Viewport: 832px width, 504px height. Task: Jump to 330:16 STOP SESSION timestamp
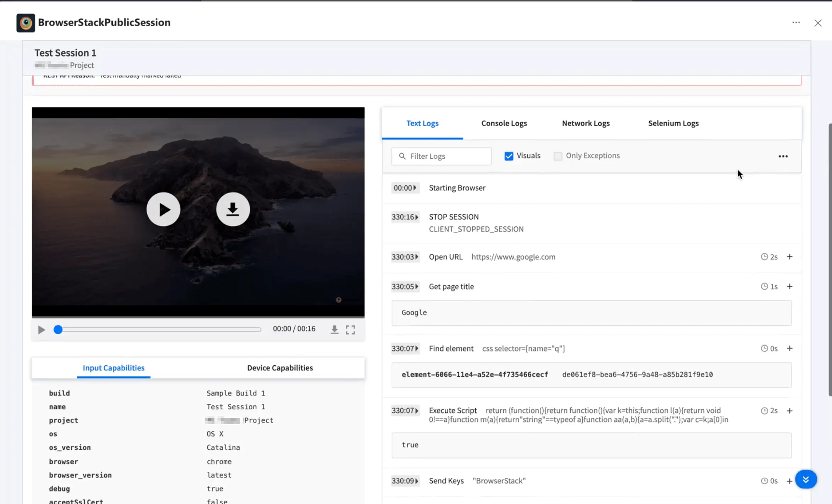click(x=405, y=217)
